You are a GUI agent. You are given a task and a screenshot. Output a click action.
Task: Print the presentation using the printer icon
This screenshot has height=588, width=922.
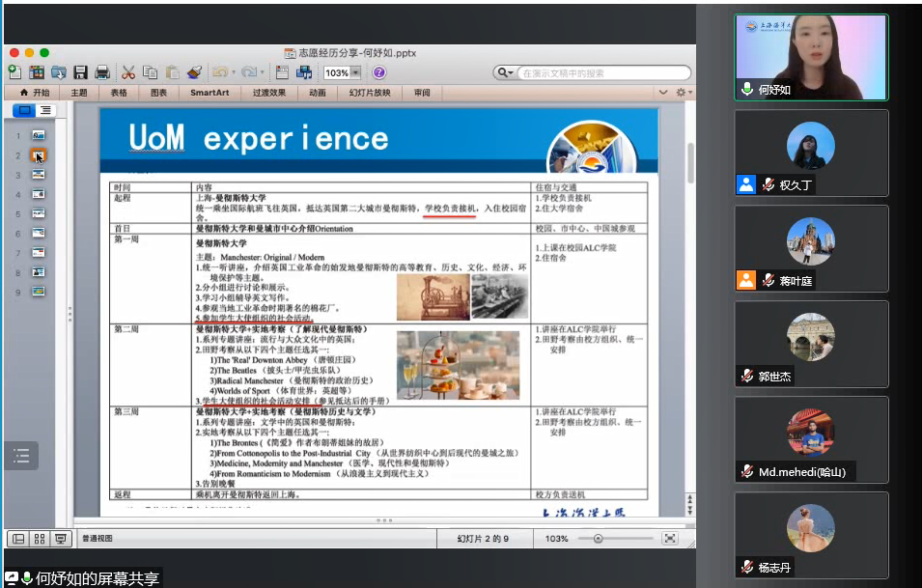tap(102, 72)
